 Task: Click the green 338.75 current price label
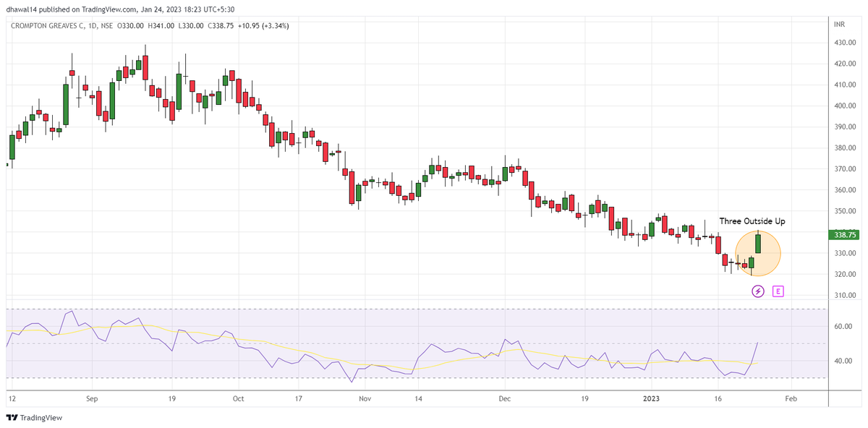pyautogui.click(x=844, y=235)
